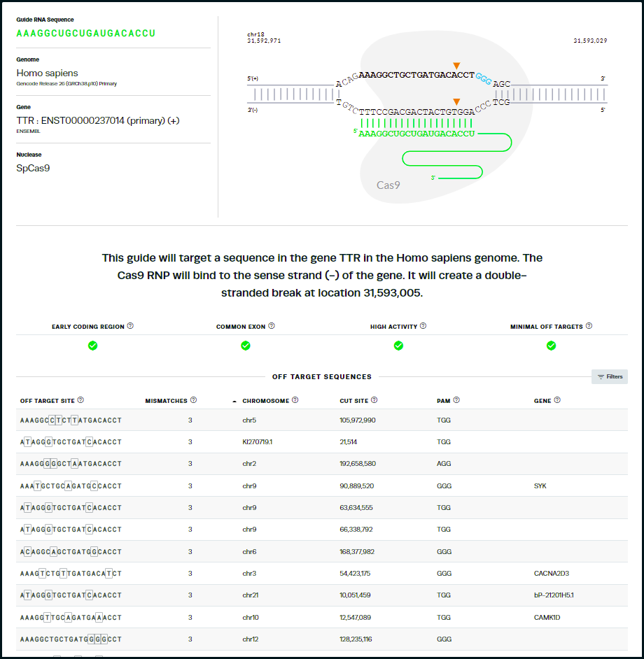The height and width of the screenshot is (659, 644).
Task: Click help icon next to Early Coding Region
Action: point(130,326)
